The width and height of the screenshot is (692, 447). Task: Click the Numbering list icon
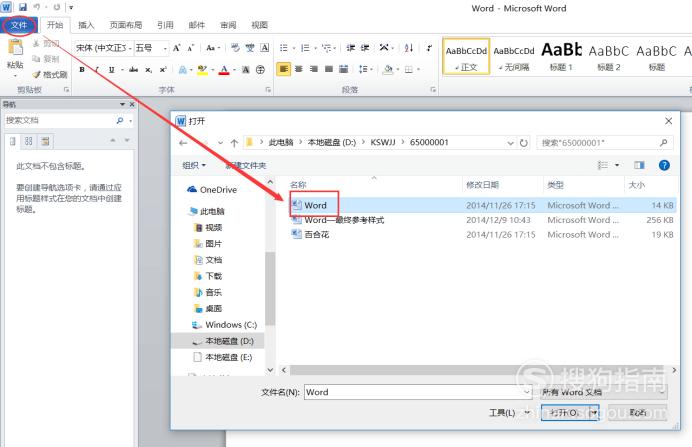coord(305,48)
